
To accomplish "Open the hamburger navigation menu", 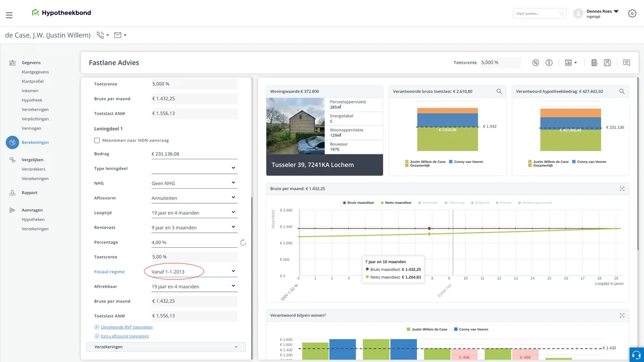I will pos(9,15).
